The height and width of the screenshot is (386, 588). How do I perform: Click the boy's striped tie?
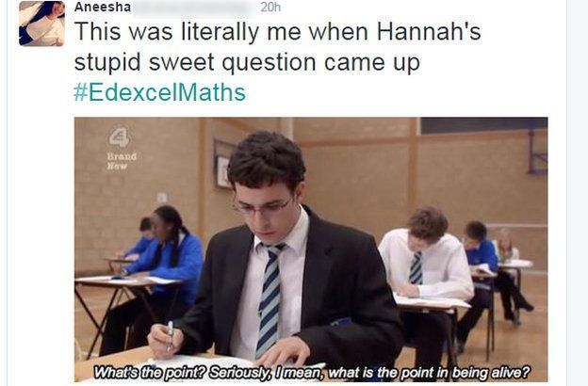coord(270,299)
